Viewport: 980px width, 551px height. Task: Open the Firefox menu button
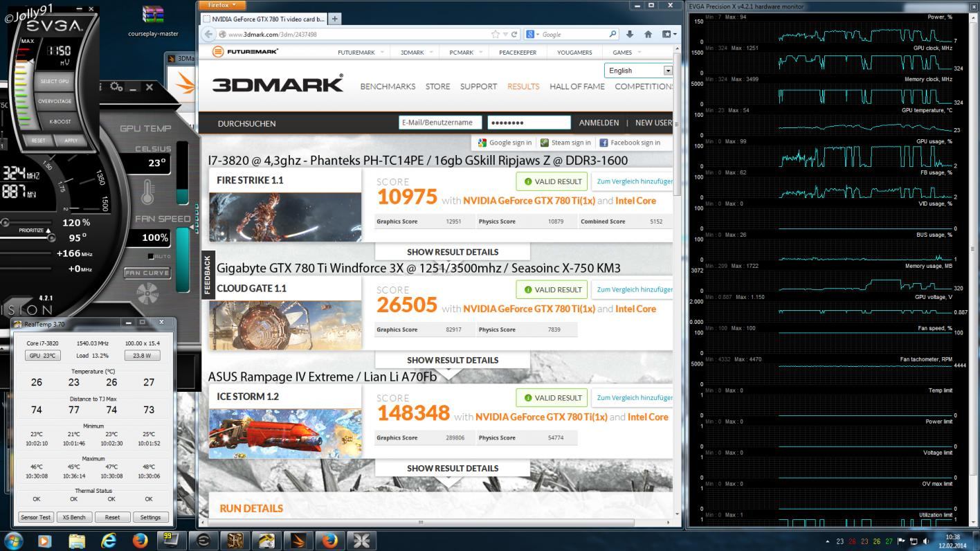(x=221, y=5)
